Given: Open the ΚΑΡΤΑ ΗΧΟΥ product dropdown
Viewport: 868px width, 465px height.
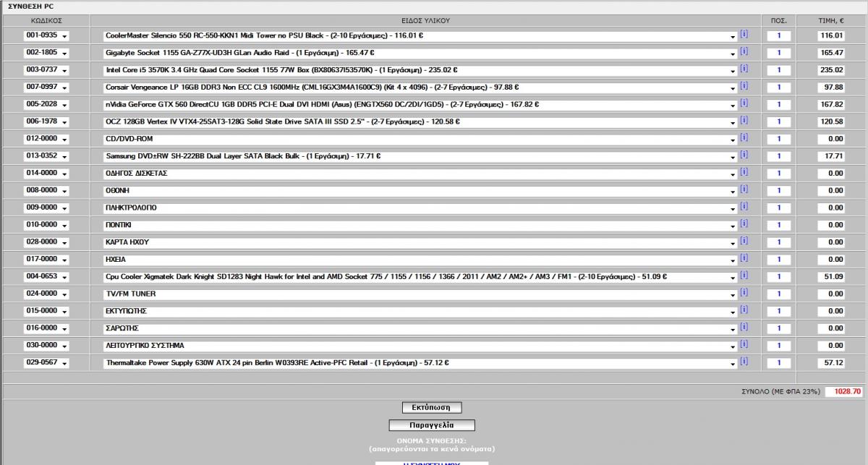Looking at the screenshot, I should point(420,242).
